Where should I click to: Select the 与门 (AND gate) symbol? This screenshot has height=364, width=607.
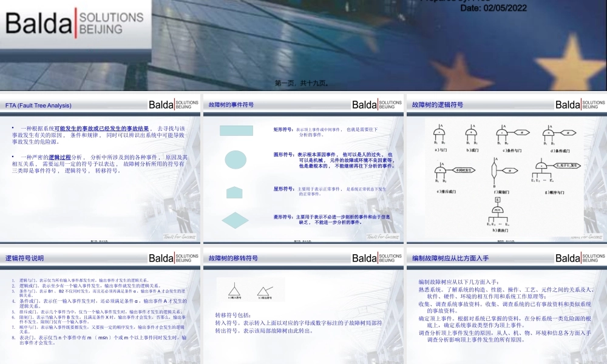[x=439, y=131]
